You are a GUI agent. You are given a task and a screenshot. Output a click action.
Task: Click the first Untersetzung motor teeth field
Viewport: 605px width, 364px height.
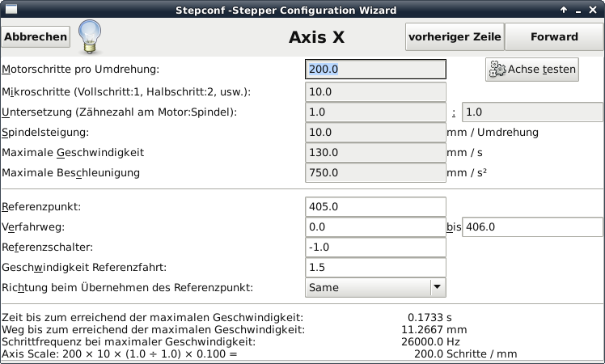(376, 112)
